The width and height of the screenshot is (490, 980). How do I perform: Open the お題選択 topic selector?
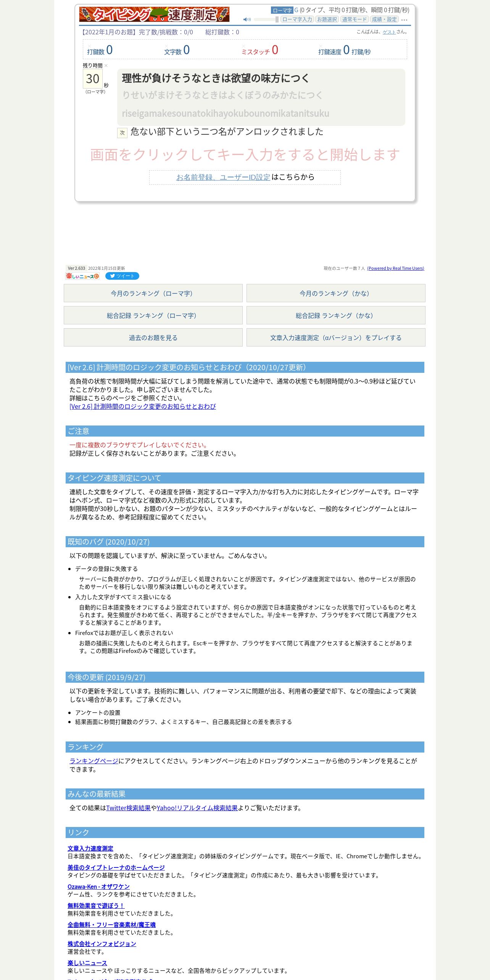click(x=327, y=19)
